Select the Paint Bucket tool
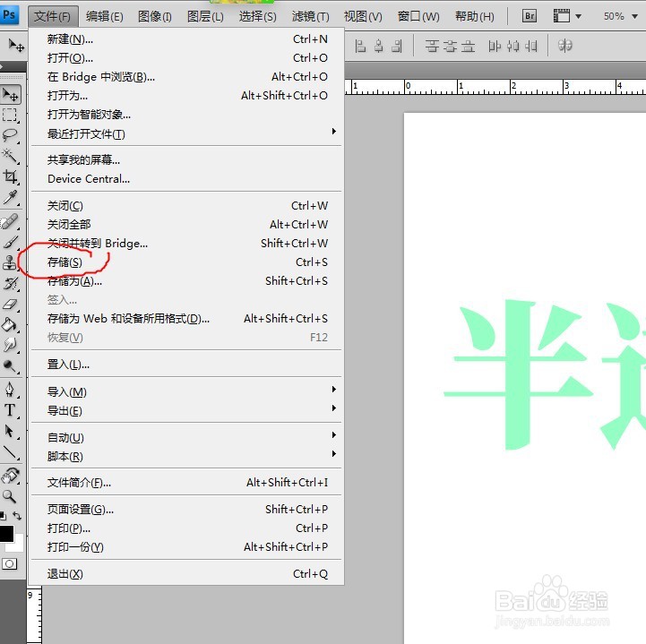 click(x=10, y=325)
